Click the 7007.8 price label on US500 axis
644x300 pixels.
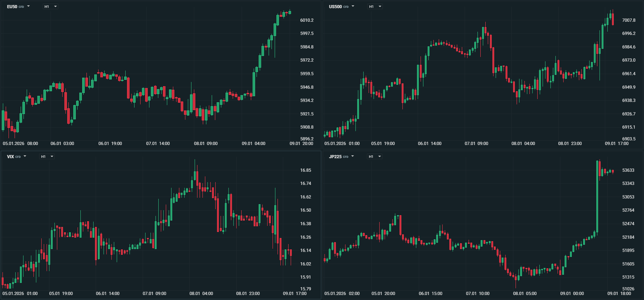click(x=629, y=20)
